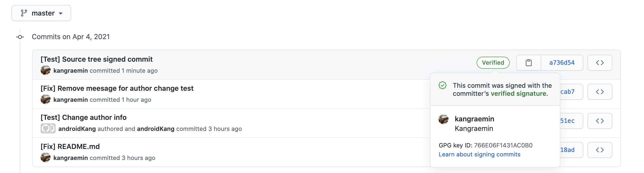Click the androidKang author name link

[x=77, y=129]
